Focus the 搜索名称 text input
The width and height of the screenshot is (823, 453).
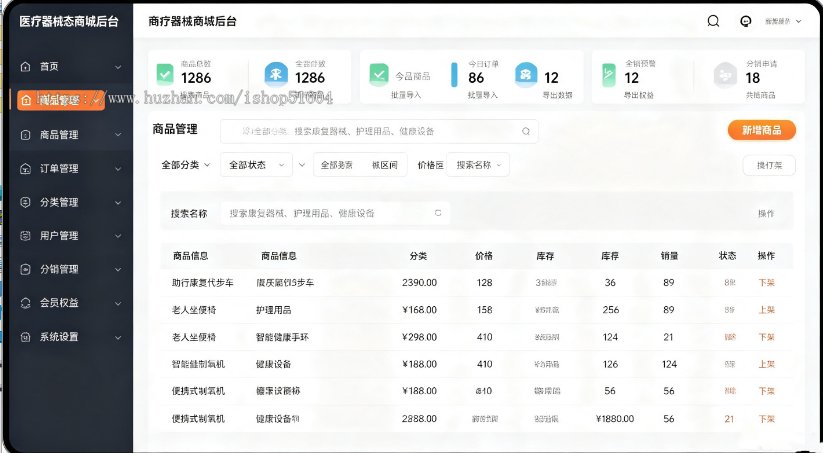[335, 213]
